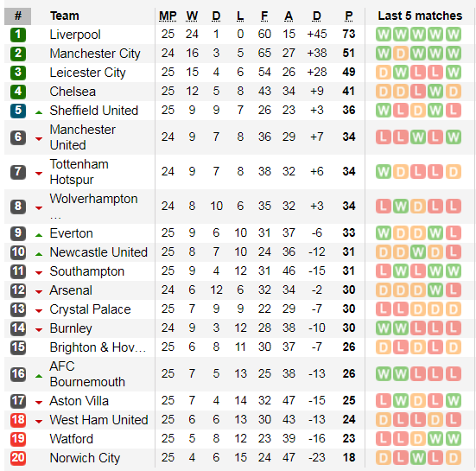
Task: Sort by the P points column header
Action: 349,16
